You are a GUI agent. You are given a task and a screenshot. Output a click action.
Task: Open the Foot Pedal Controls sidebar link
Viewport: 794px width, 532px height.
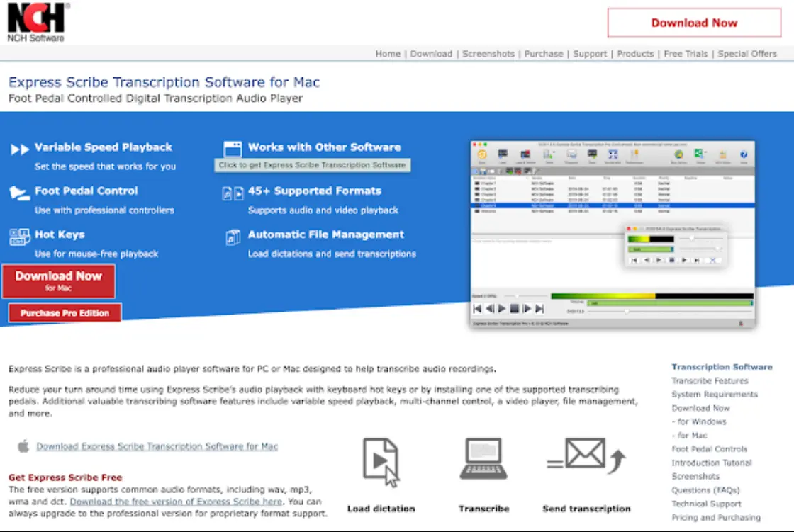(710, 448)
